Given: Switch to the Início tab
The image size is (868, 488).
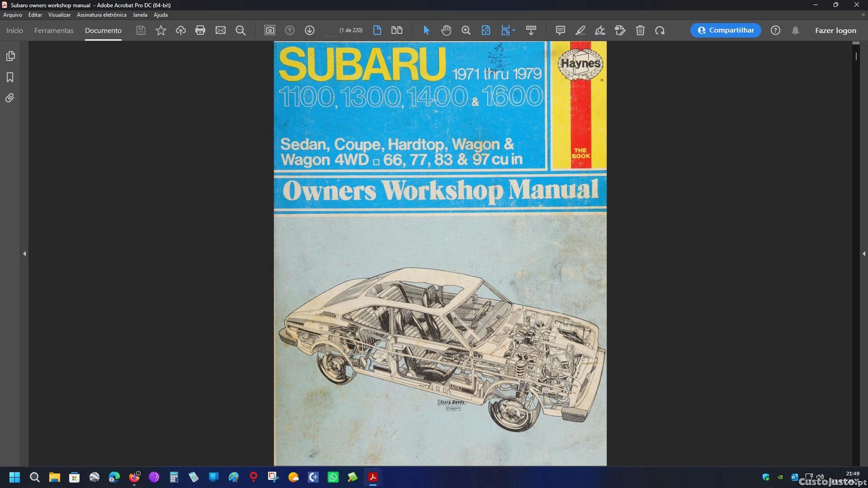Looking at the screenshot, I should 14,30.
